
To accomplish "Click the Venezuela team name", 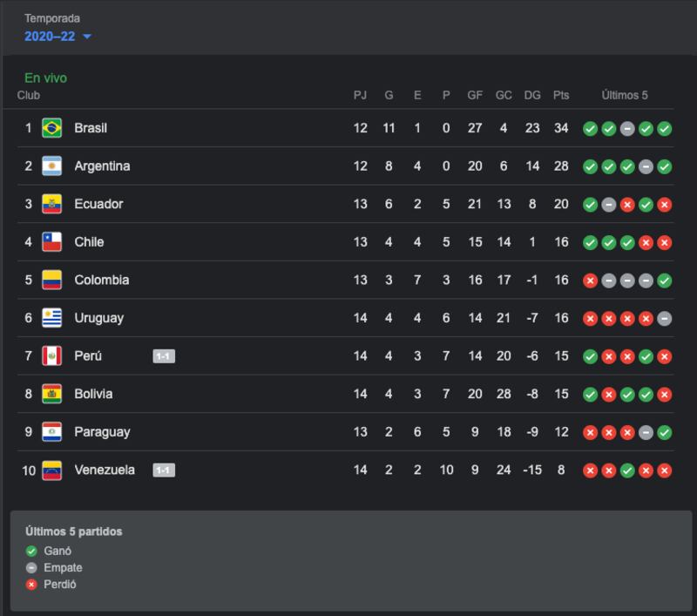I will pyautogui.click(x=105, y=470).
